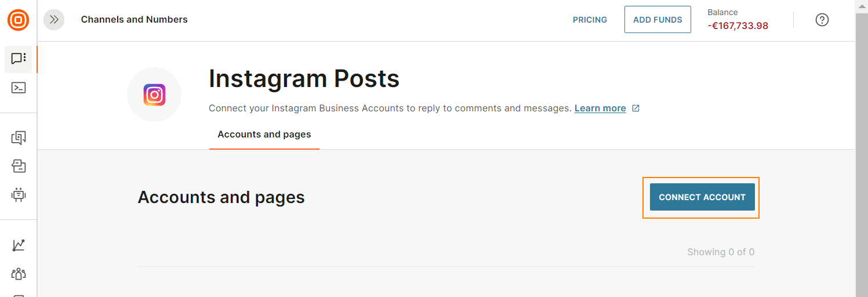
Task: Open help via question mark icon
Action: pyautogui.click(x=822, y=20)
